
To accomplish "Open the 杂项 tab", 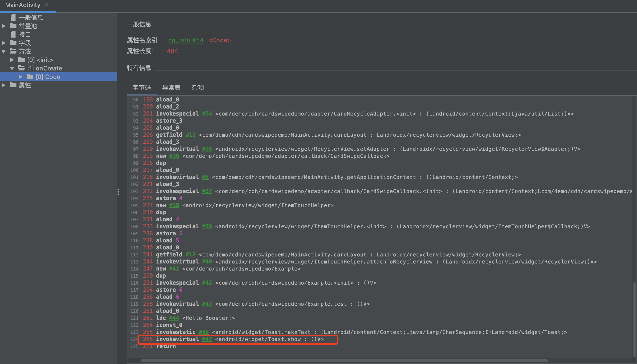I will pyautogui.click(x=198, y=88).
